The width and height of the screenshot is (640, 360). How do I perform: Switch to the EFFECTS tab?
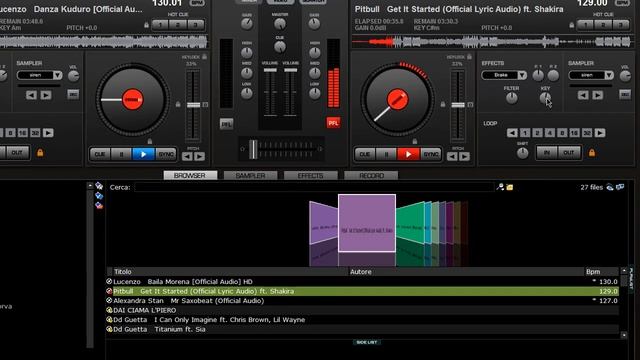[311, 176]
